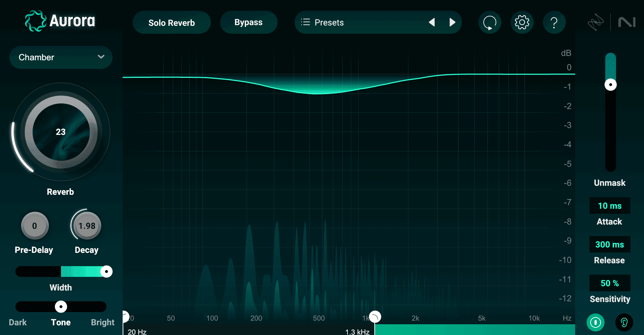Click the Reverb amount knob showing 23

point(61,132)
